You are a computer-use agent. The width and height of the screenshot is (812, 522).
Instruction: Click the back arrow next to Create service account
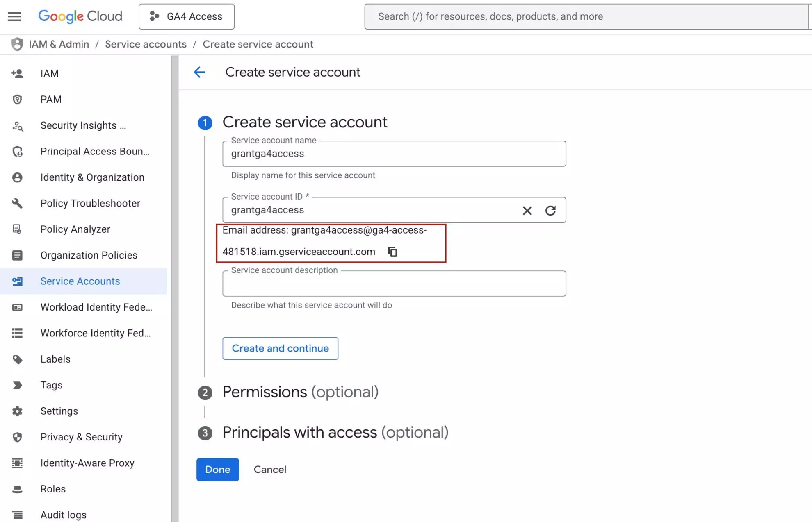pos(199,72)
